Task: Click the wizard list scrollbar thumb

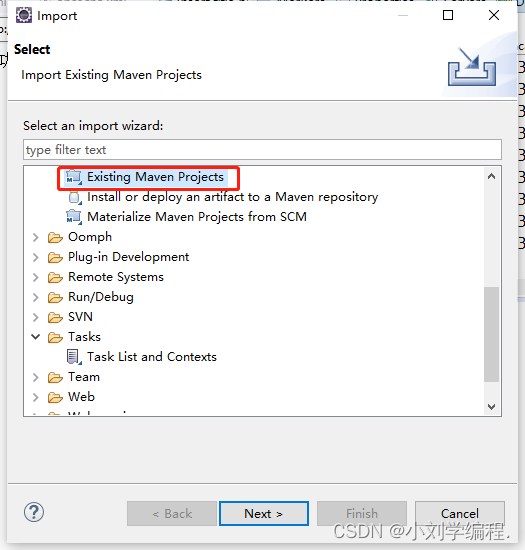Action: pyautogui.click(x=492, y=334)
